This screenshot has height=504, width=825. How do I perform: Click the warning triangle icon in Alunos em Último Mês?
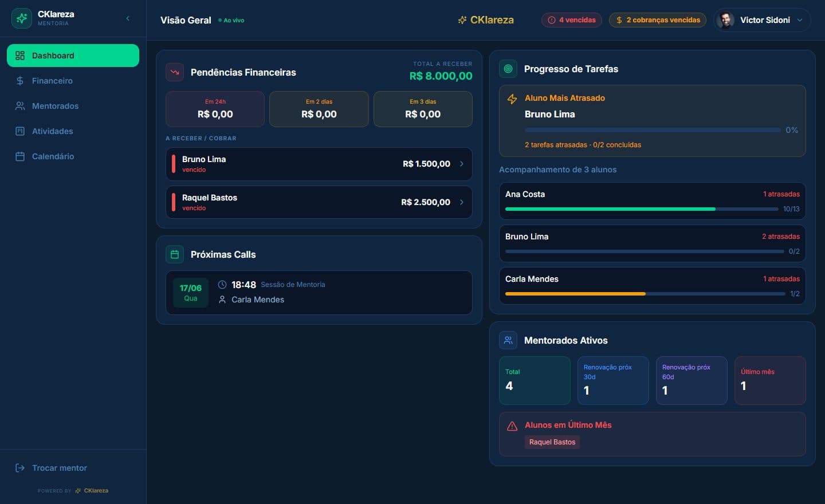(512, 426)
